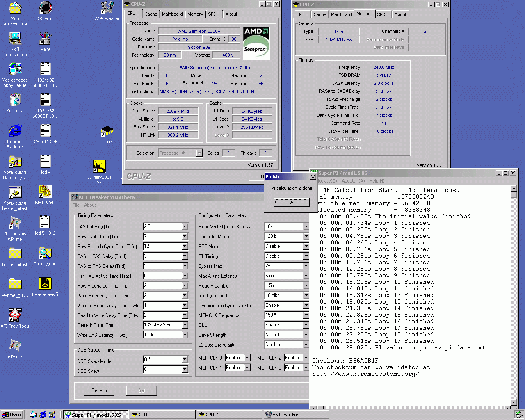Switch to CPU tab in right CPU-Z window
Image resolution: width=525 pixels, height=420 pixels.
[300, 14]
